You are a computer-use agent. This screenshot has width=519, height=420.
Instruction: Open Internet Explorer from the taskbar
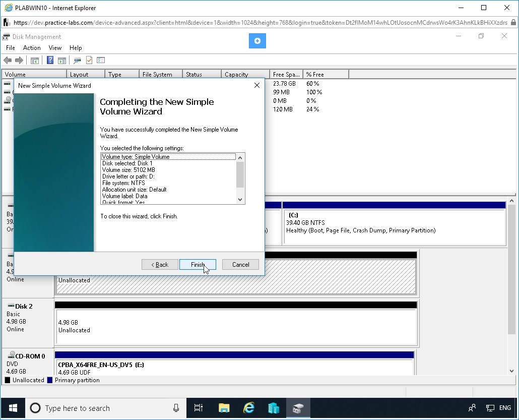(249, 408)
